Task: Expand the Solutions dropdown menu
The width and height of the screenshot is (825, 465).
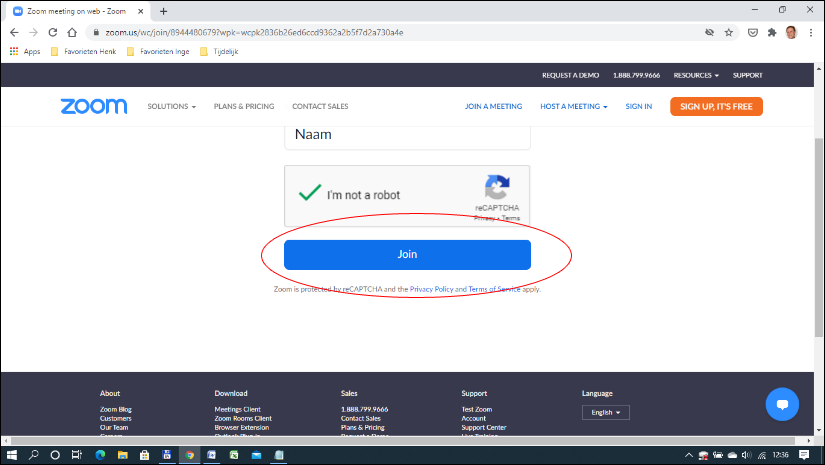Action: point(171,106)
